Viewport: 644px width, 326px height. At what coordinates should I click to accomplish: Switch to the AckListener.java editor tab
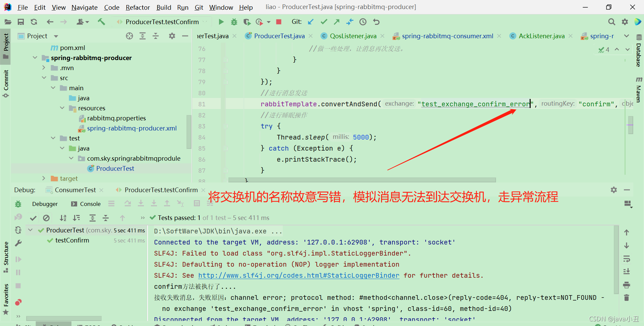click(541, 36)
